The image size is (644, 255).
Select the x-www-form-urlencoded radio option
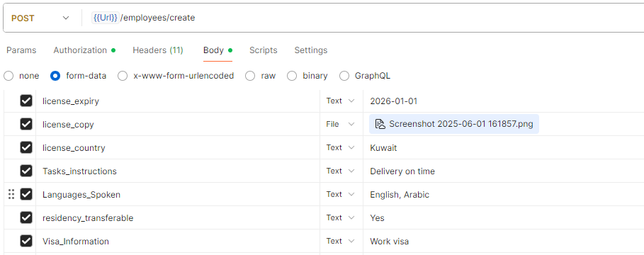pyautogui.click(x=123, y=76)
